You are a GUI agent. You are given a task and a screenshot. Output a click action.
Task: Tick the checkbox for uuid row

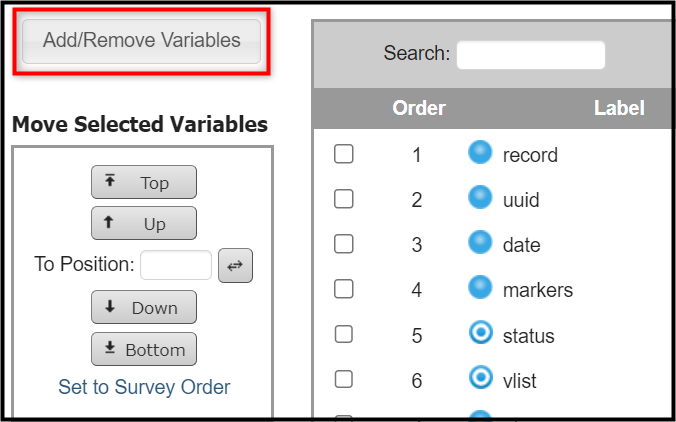[x=344, y=199]
